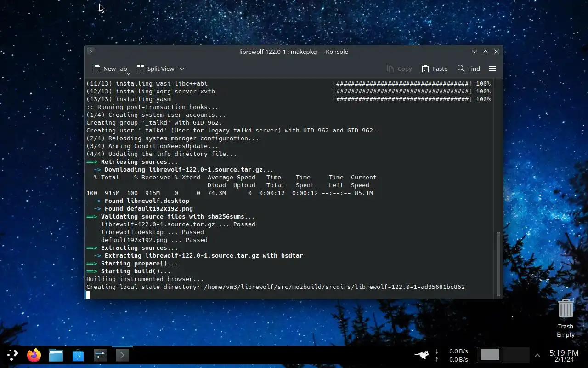Viewport: 588px width, 368px height.
Task: Click the 5:19 PM clock
Action: 564,353
